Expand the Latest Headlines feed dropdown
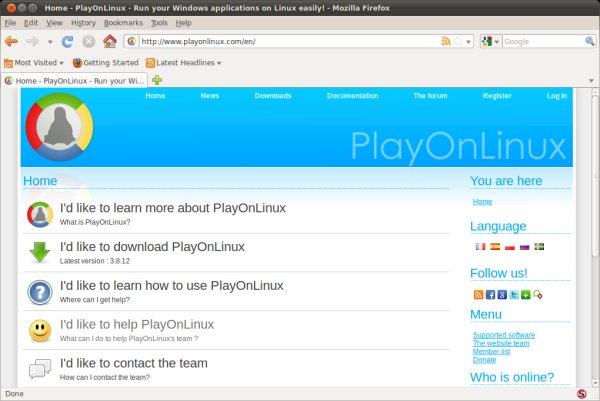Screen dimensions: 600x401 [x=184, y=63]
